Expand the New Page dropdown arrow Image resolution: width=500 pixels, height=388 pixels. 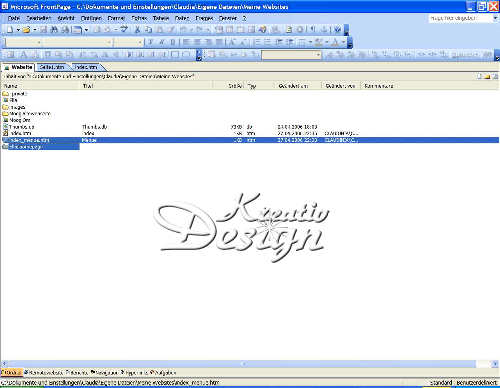(18, 30)
